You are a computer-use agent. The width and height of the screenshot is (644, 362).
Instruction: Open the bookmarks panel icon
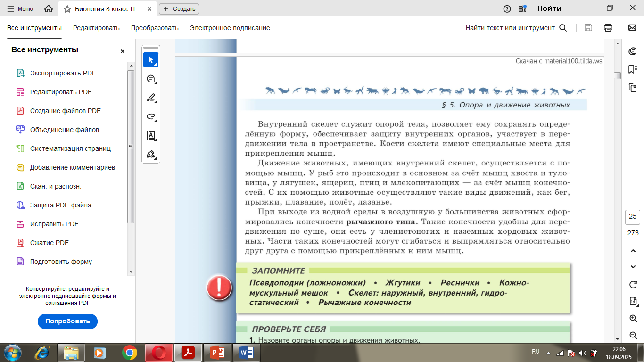pos(633,69)
